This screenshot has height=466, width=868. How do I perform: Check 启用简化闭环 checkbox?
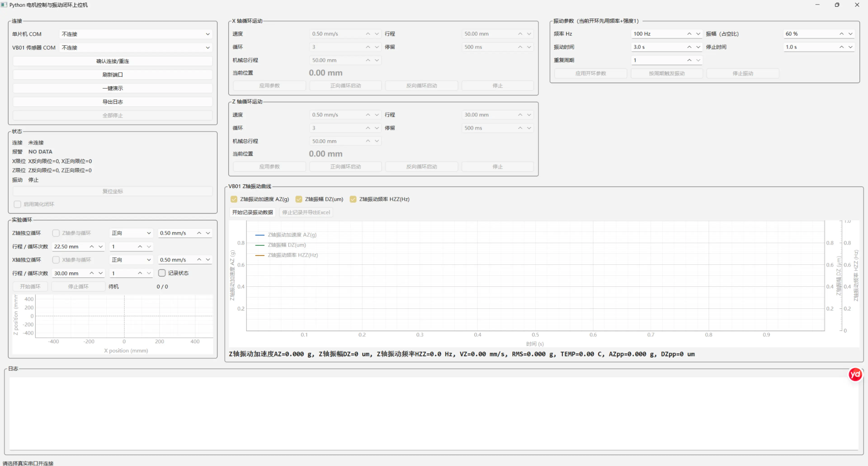coord(17,204)
